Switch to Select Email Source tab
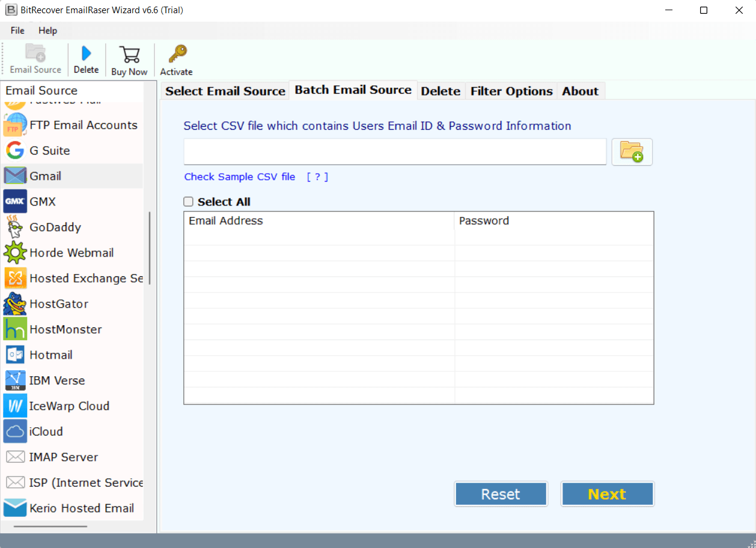Screen dimensions: 756x548 click(225, 91)
